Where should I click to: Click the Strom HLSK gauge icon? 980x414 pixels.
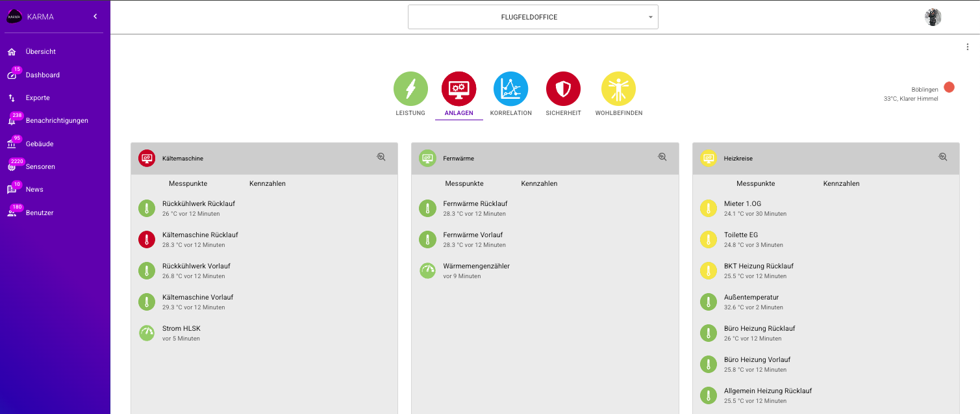147,333
